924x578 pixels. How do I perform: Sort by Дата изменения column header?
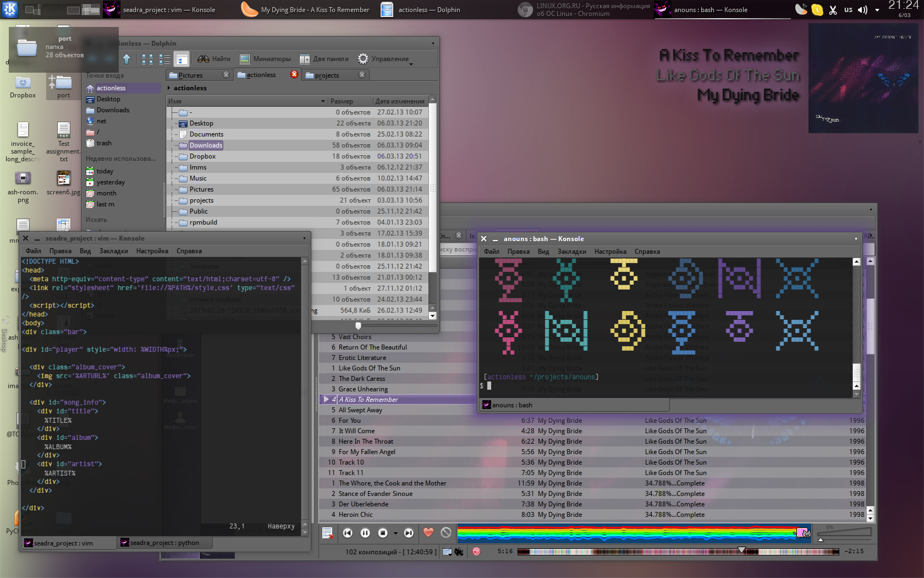click(x=400, y=101)
